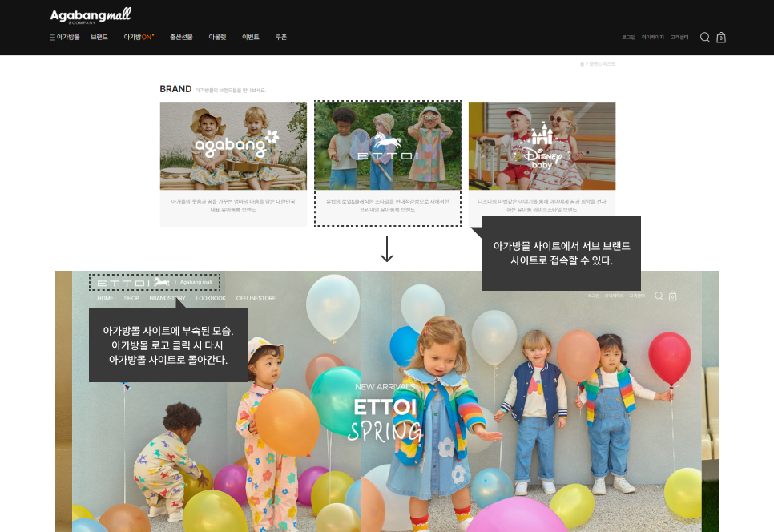Open BRANDSTORY in the ETTOI navigation

167,298
